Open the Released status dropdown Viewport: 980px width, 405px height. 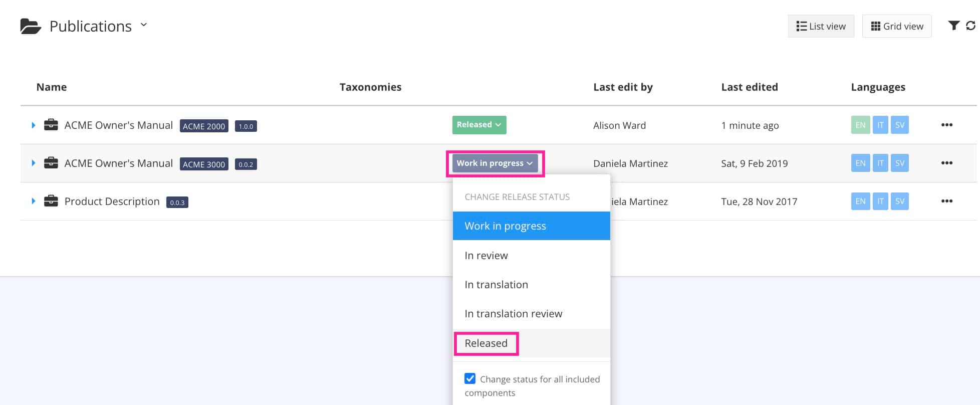coord(479,125)
